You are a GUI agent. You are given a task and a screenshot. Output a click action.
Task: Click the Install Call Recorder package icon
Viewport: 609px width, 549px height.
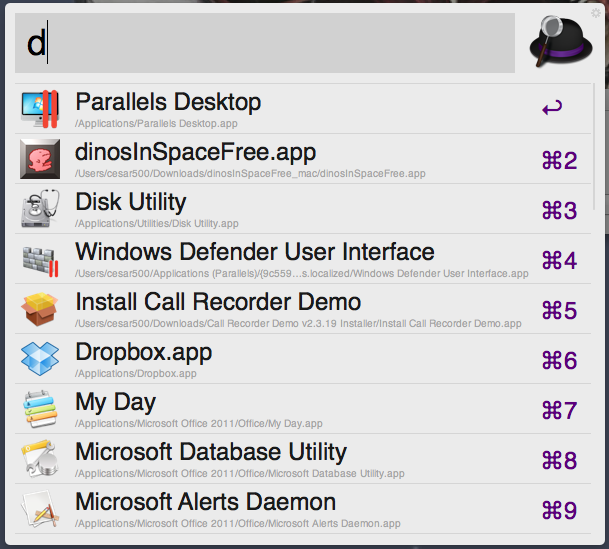[40, 309]
